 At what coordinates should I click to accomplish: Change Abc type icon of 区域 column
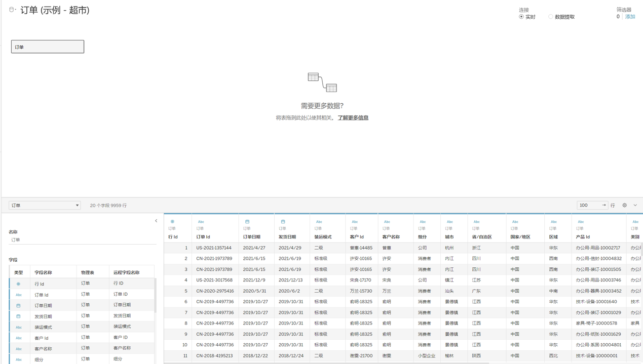tap(553, 222)
